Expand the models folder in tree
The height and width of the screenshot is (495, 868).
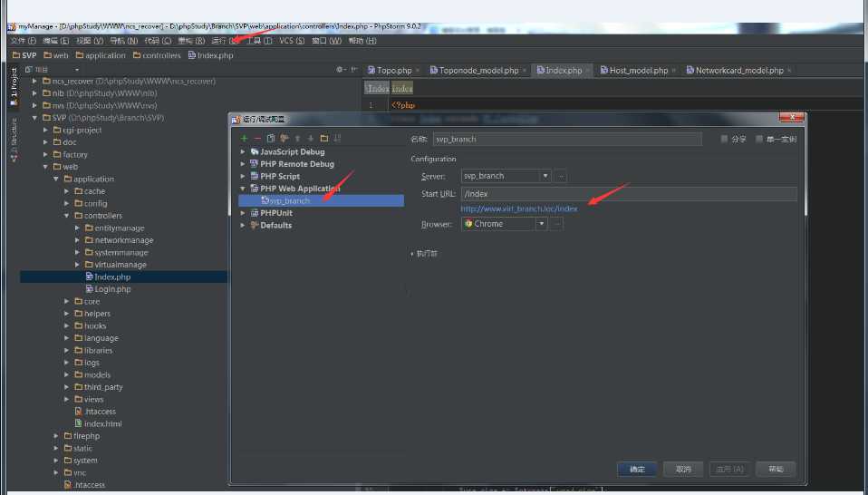coord(67,374)
